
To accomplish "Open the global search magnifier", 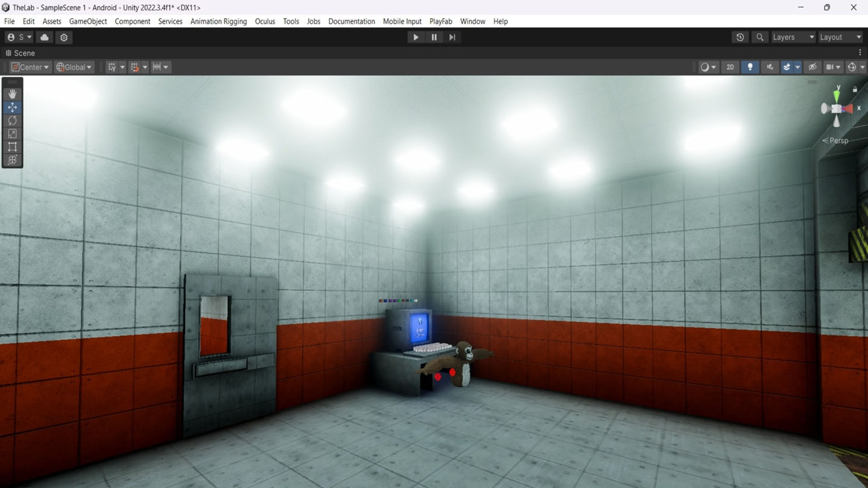I will 760,38.
